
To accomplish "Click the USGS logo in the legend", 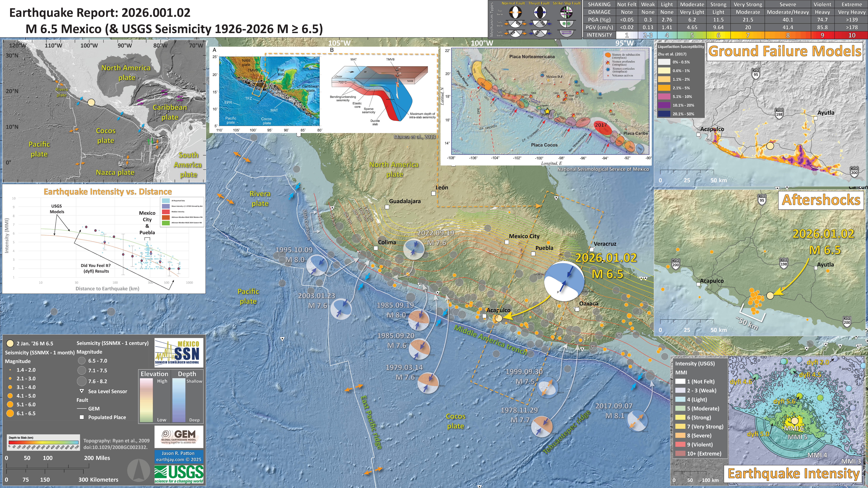I will pyautogui.click(x=179, y=474).
